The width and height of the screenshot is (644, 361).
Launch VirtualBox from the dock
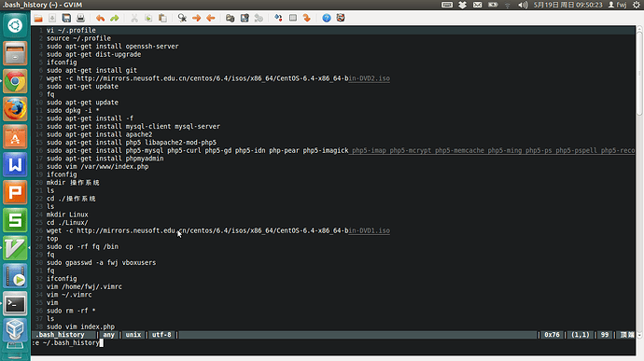point(15,331)
